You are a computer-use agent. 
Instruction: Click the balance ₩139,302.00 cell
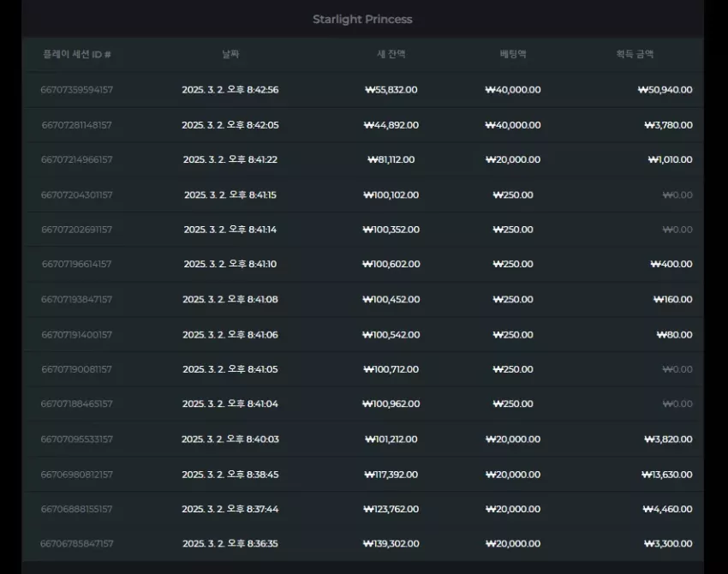click(391, 543)
